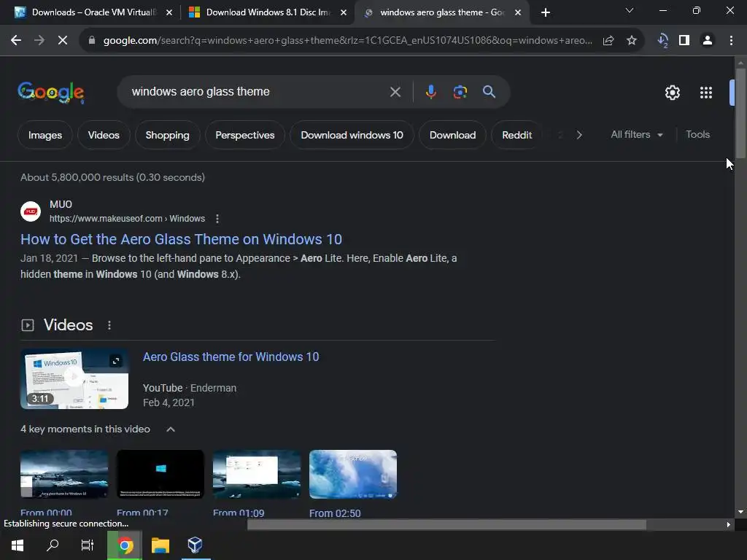This screenshot has width=747, height=560.
Task: Open a new browser tab
Action: click(546, 12)
